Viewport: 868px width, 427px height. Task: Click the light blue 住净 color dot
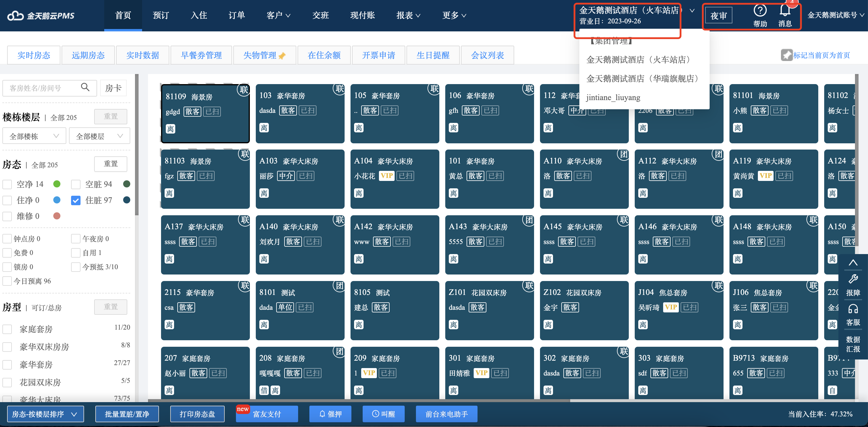[x=57, y=200]
